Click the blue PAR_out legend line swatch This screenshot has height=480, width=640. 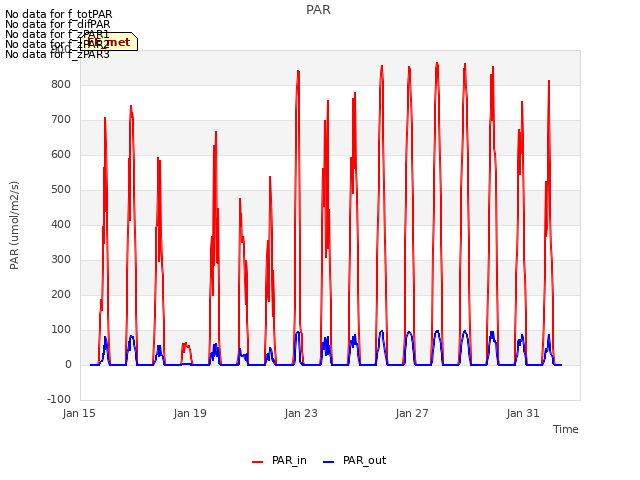point(329,462)
